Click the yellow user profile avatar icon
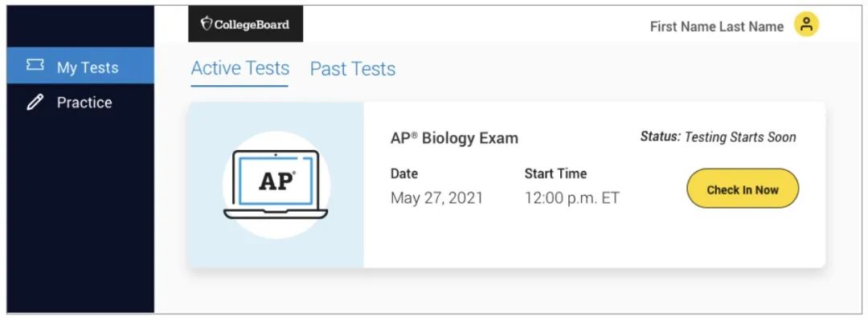The height and width of the screenshot is (321, 868). click(806, 25)
